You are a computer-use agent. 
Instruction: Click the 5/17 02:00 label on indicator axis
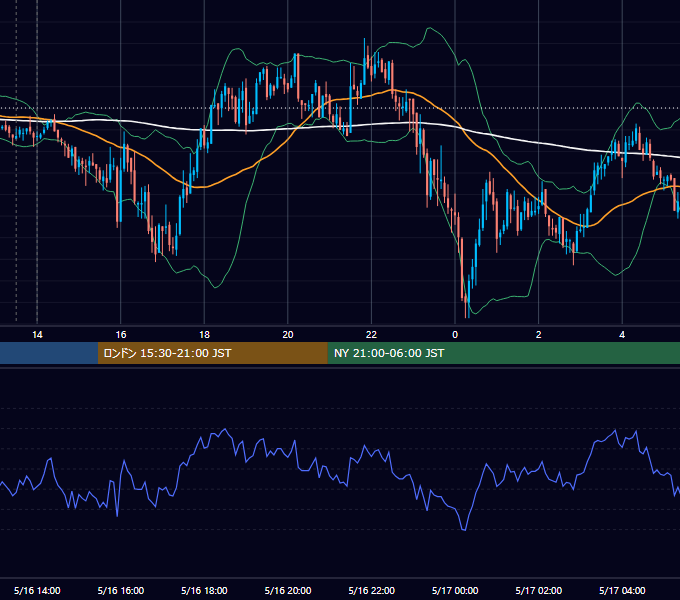tap(539, 590)
